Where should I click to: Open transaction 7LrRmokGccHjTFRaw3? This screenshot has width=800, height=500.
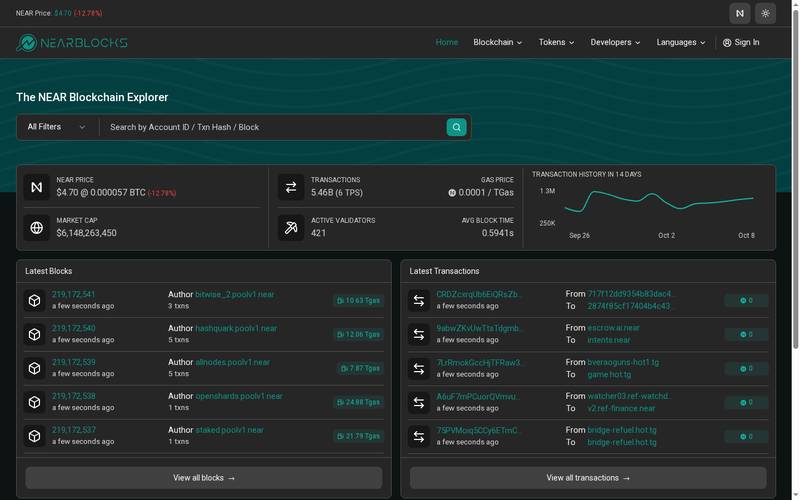[480, 362]
